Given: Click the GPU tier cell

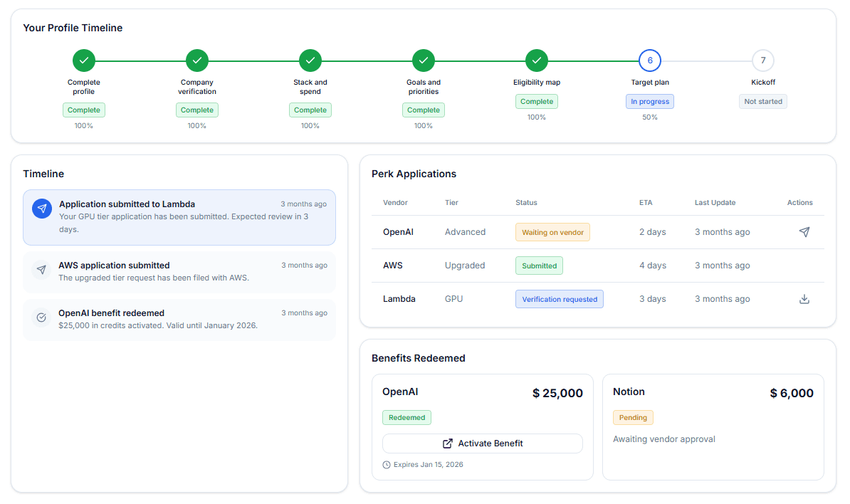Looking at the screenshot, I should 453,299.
